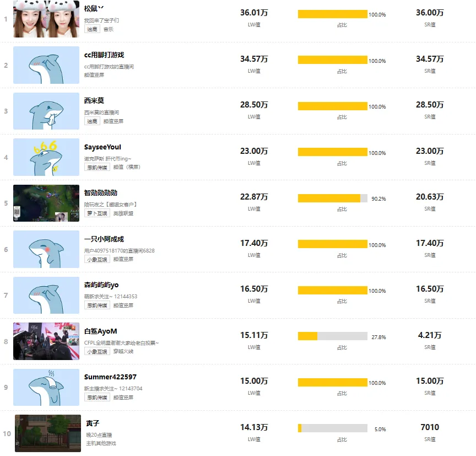Click the 小象互娱 tag under 白鲨AyoM

pos(97,351)
